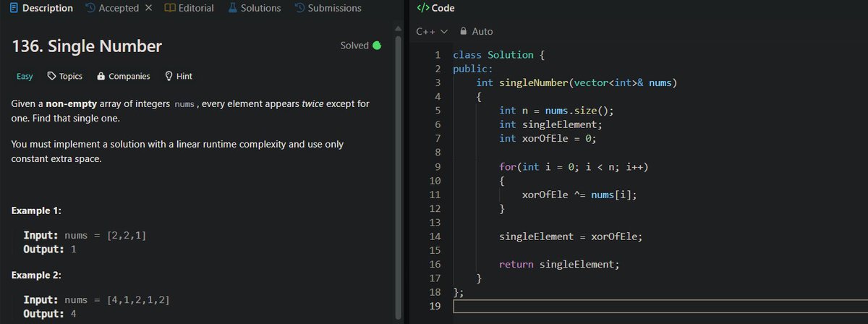Open the Topics tag button
Image resolution: width=868 pixels, height=324 pixels.
pos(64,76)
